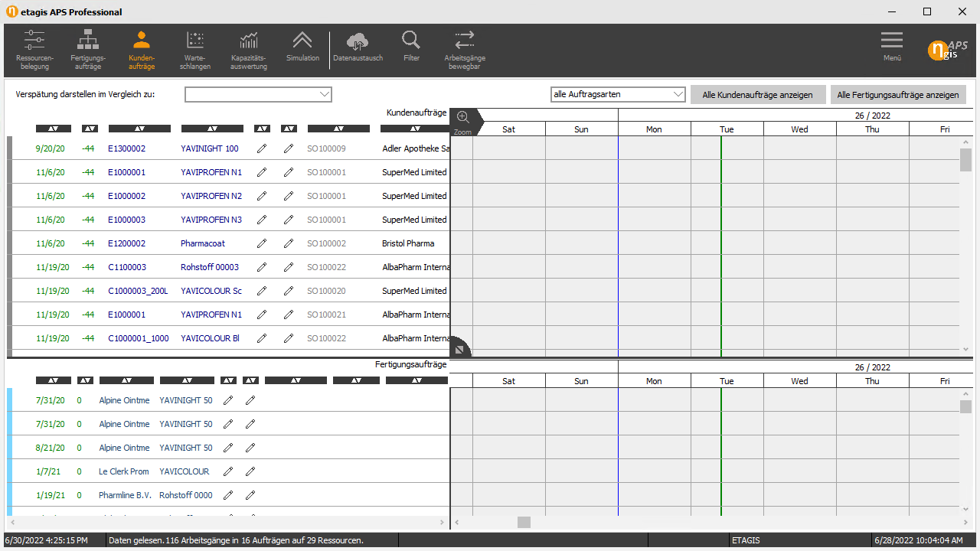The image size is (980, 551).
Task: Select order E1300002
Action: tap(126, 148)
